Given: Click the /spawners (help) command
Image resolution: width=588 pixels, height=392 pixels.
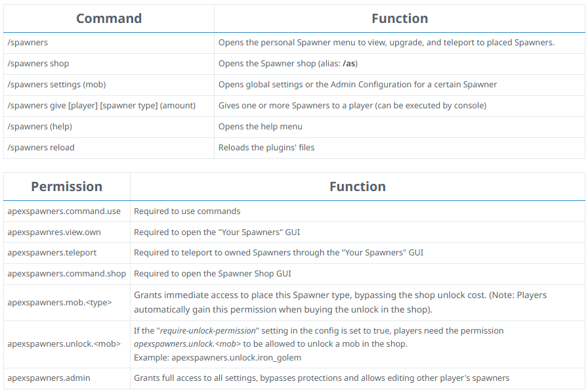Looking at the screenshot, I should coord(39,127).
